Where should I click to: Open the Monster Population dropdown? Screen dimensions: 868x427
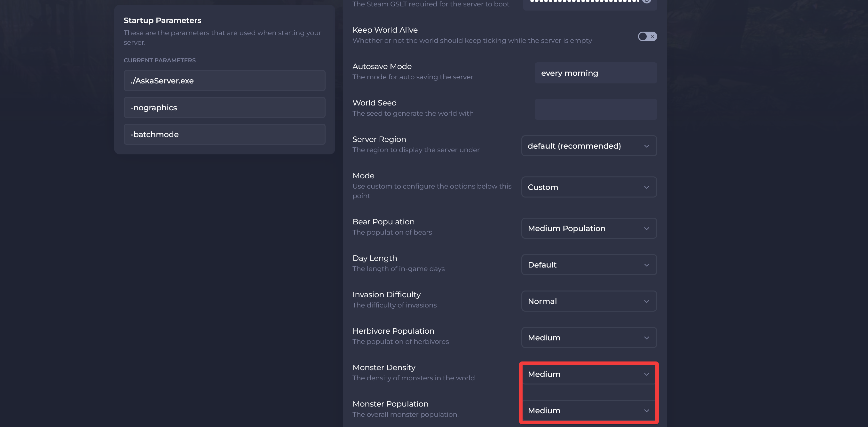[x=589, y=410]
